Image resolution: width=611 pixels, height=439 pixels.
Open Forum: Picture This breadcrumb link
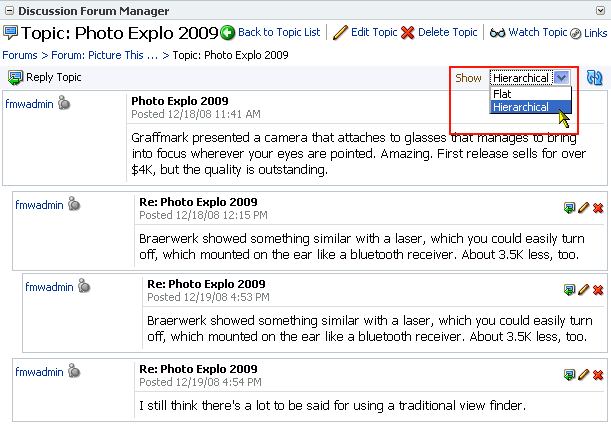(x=104, y=55)
